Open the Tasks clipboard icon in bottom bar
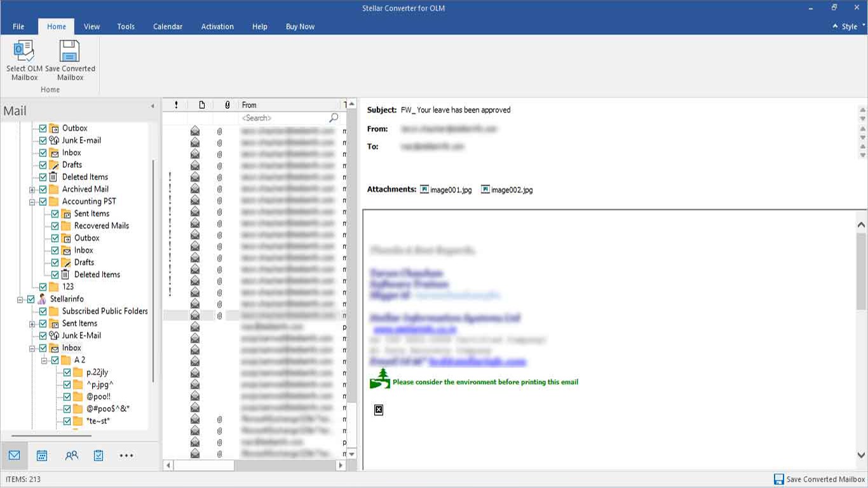Image resolution: width=868 pixels, height=488 pixels. point(98,456)
